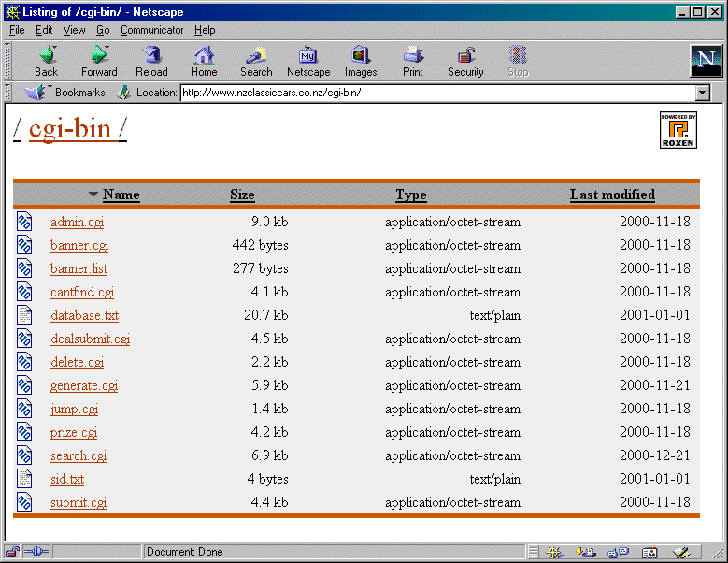
Task: Open the Security info icon
Action: point(465,62)
